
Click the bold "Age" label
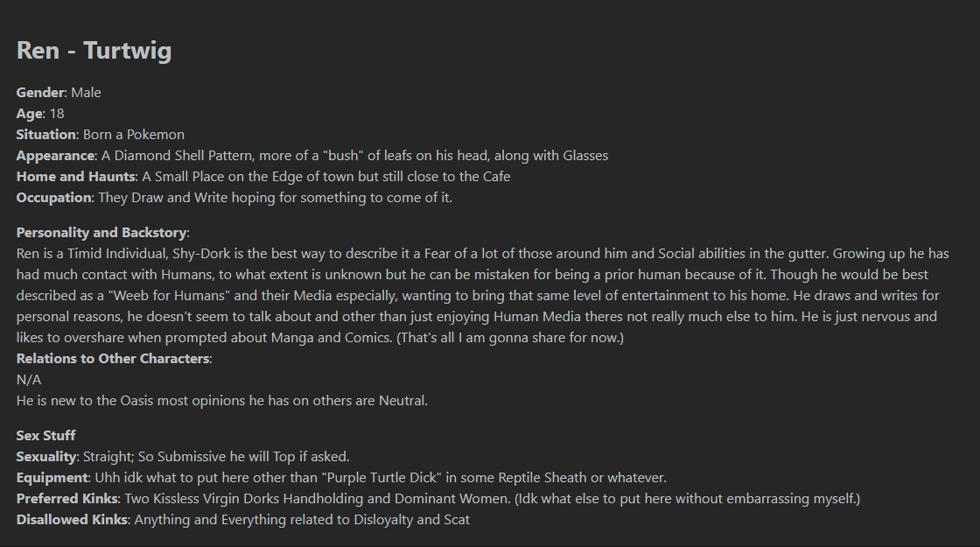(x=30, y=114)
